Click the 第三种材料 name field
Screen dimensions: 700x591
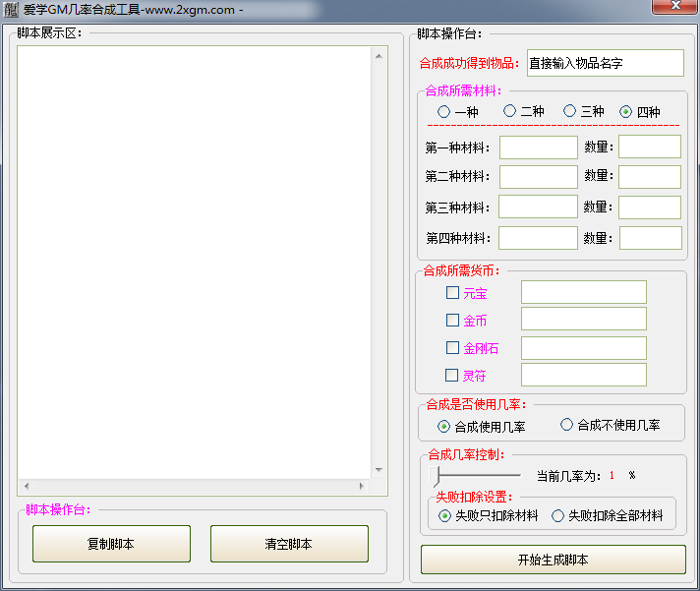(x=538, y=207)
